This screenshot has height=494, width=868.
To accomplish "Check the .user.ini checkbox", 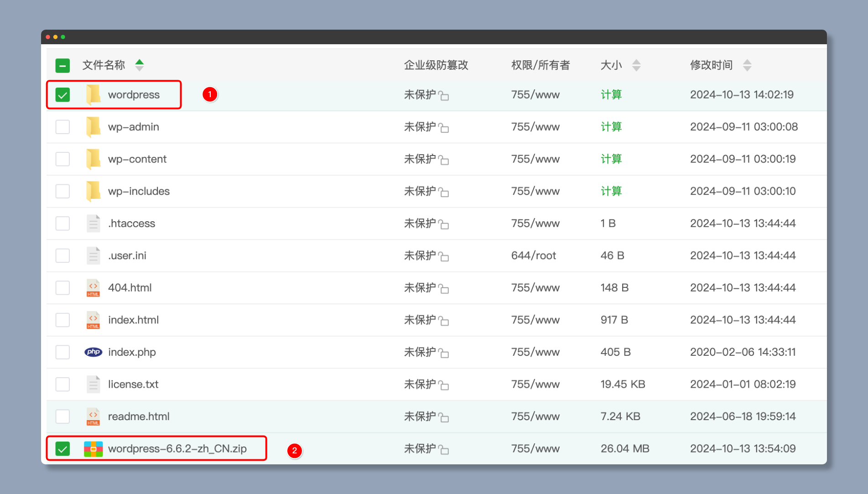I will pos(62,255).
